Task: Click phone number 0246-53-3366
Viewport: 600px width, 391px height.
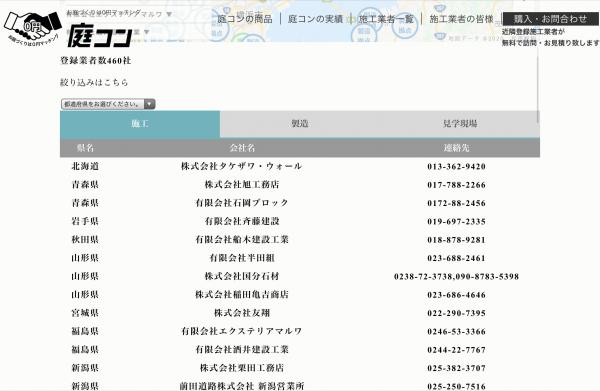Action: [457, 332]
